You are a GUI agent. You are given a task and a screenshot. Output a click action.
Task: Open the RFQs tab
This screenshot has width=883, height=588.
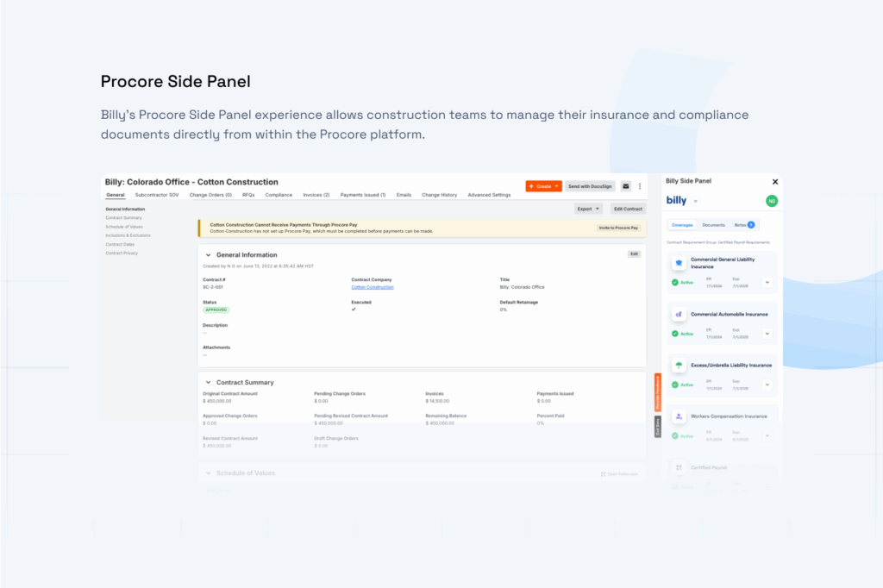248,195
